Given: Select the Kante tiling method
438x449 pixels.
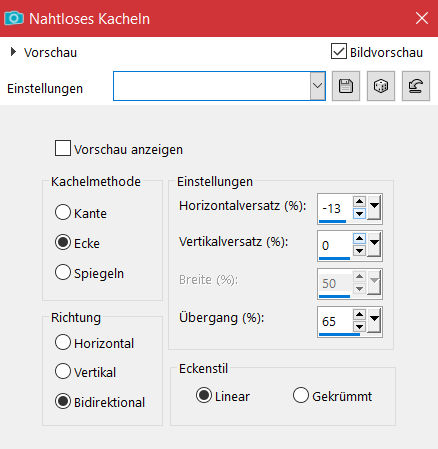Looking at the screenshot, I should pyautogui.click(x=63, y=212).
